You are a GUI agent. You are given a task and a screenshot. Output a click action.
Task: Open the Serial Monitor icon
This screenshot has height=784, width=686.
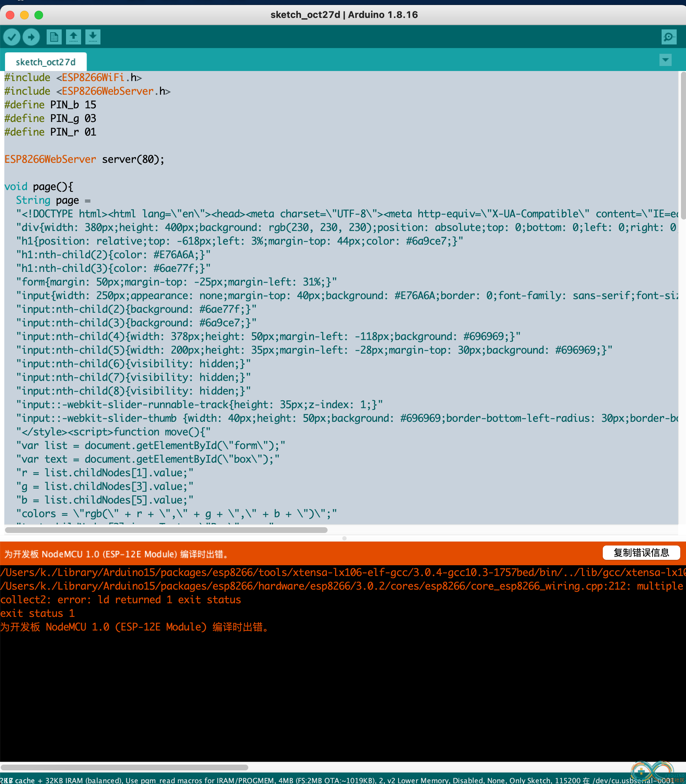pyautogui.click(x=669, y=37)
